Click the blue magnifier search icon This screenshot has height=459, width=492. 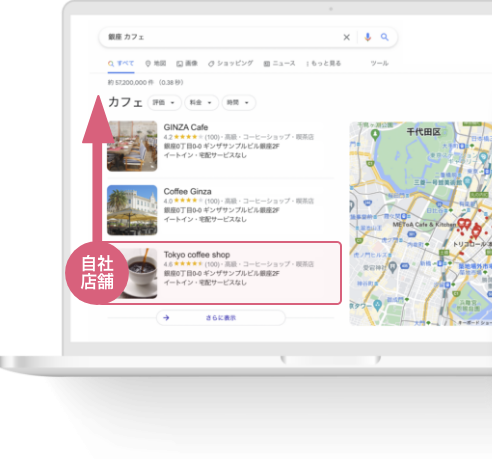point(384,37)
